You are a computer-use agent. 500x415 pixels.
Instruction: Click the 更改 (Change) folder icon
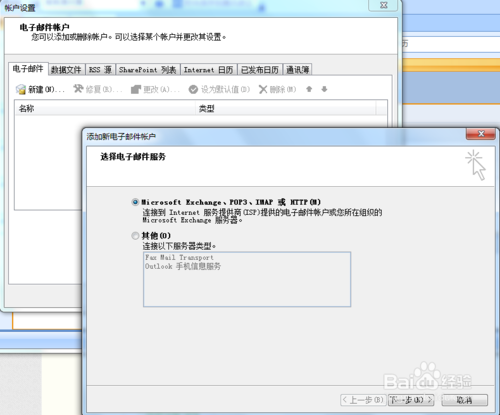pyautogui.click(x=136, y=89)
